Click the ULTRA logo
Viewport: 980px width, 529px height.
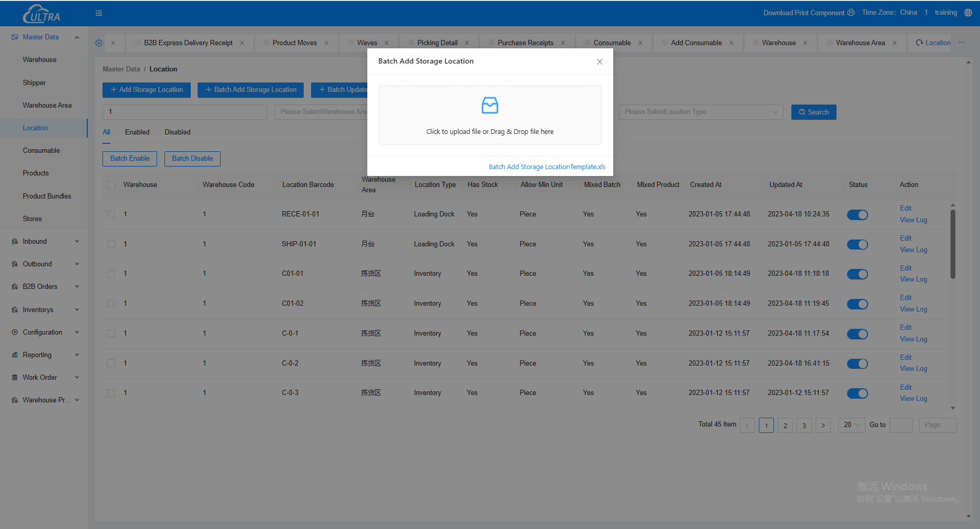click(42, 14)
